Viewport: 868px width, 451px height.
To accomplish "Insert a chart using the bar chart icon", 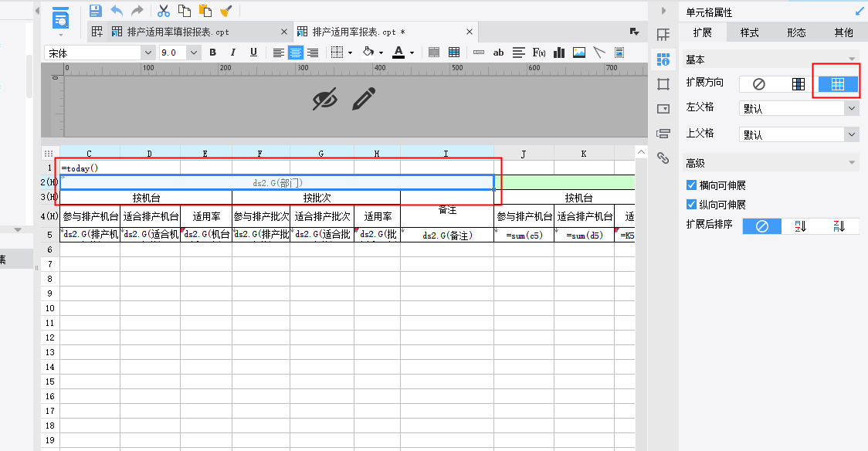I will (558, 53).
